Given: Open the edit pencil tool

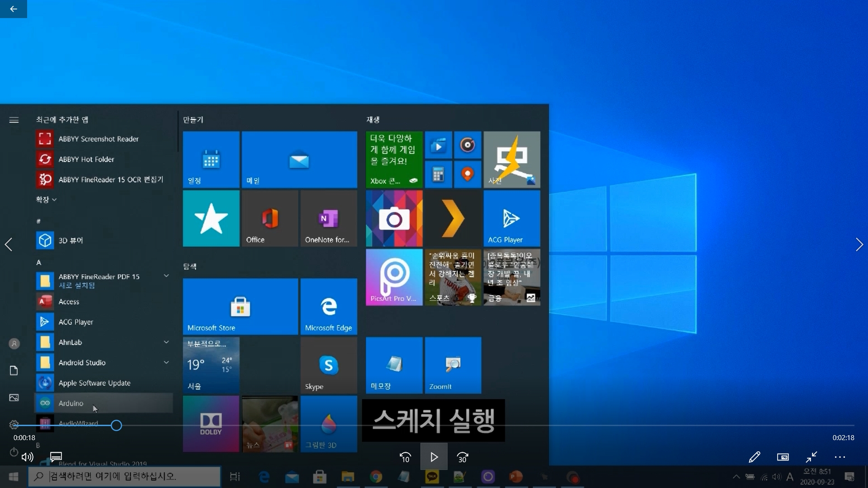Looking at the screenshot, I should [x=754, y=457].
